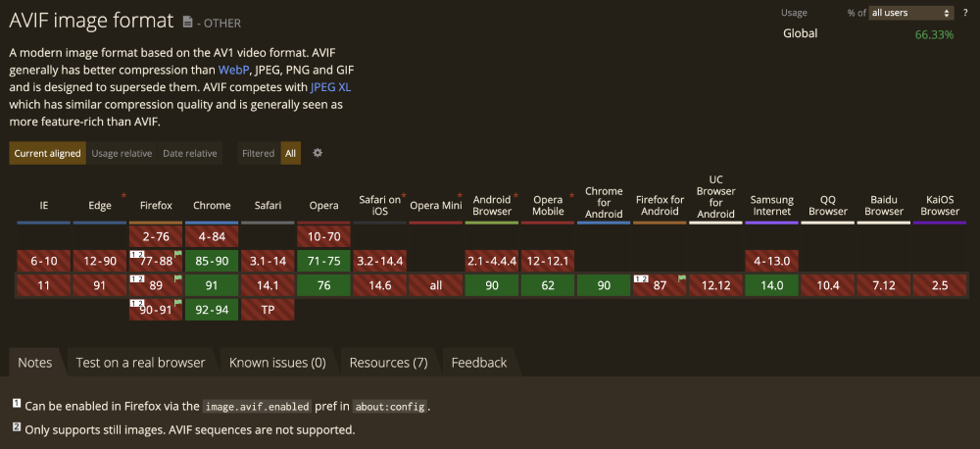
Task: Click the Chrome 85-90 cell
Action: click(212, 261)
